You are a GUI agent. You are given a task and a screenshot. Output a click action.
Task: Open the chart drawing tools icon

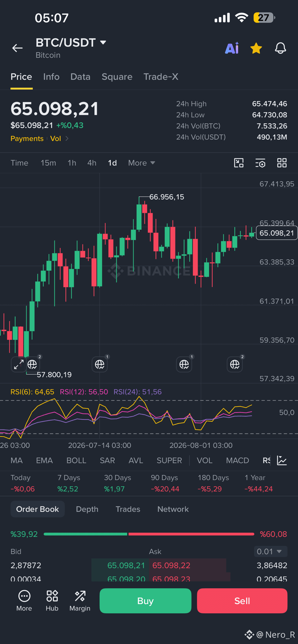tap(239, 163)
